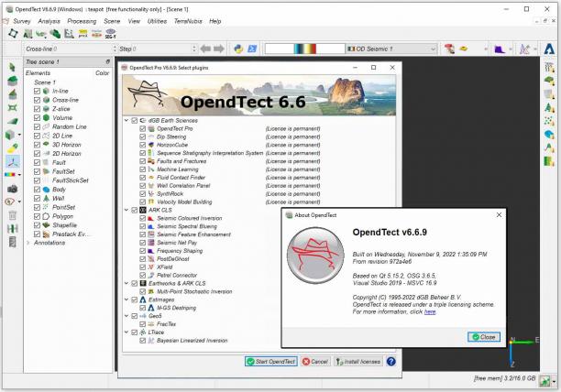The image size is (561, 392).
Task: Click the green cube icon in left toolbar
Action: (x=10, y=135)
